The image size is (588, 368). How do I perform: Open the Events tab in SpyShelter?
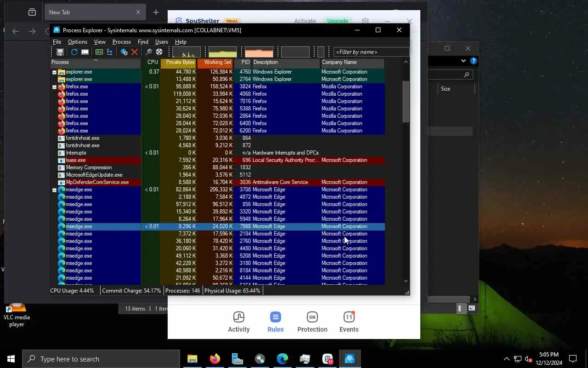coord(349,322)
